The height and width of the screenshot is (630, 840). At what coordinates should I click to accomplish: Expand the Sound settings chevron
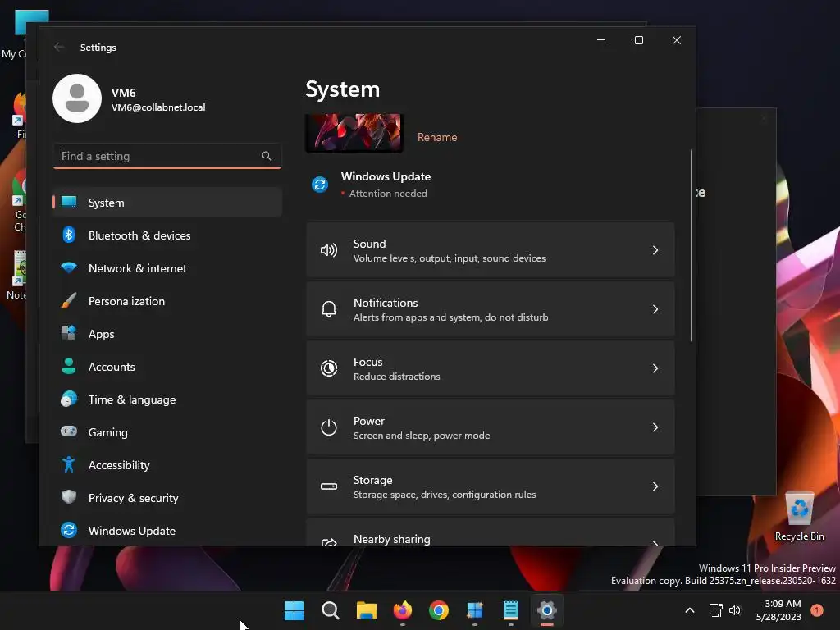point(655,250)
